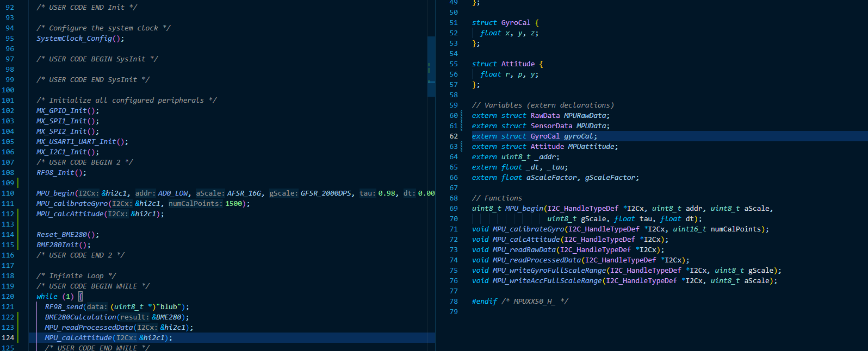This screenshot has height=351, width=868.
Task: Click the GFSR_2000DPS argument value
Action: point(325,193)
